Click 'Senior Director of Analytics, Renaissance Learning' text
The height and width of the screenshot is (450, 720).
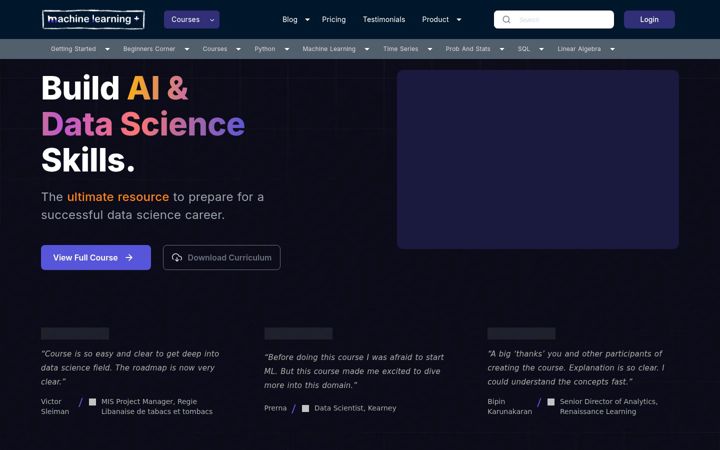pos(608,406)
